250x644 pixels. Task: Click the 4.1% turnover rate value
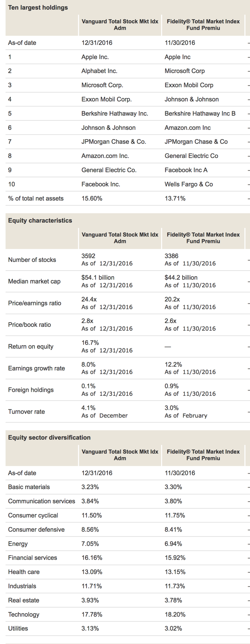88,408
